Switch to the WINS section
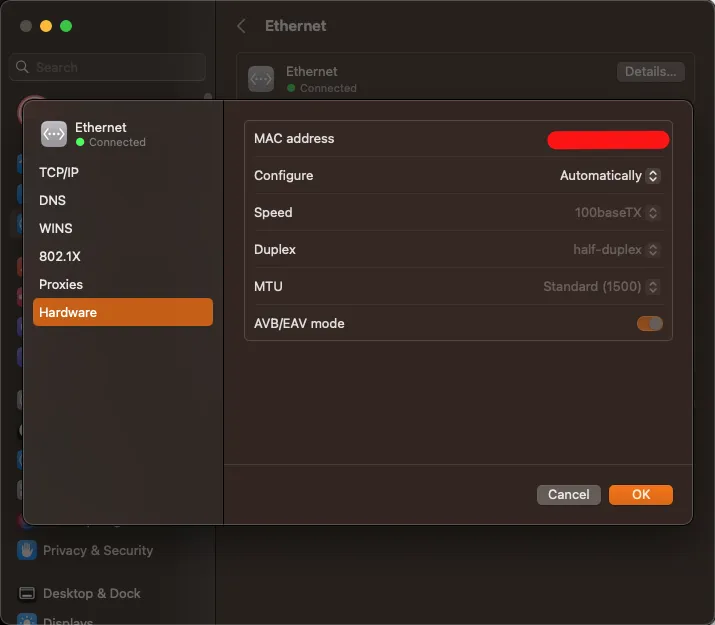Viewport: 715px width, 625px height. click(123, 228)
